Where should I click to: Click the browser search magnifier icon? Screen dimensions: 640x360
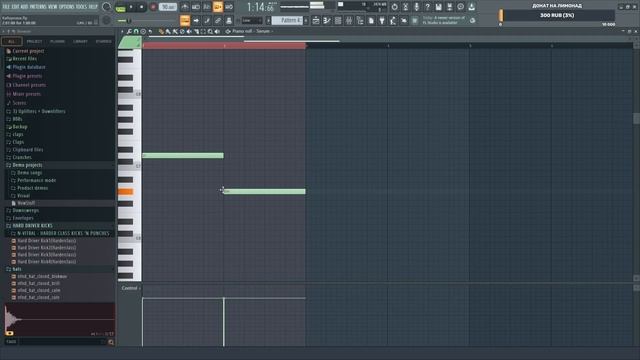(x=111, y=342)
